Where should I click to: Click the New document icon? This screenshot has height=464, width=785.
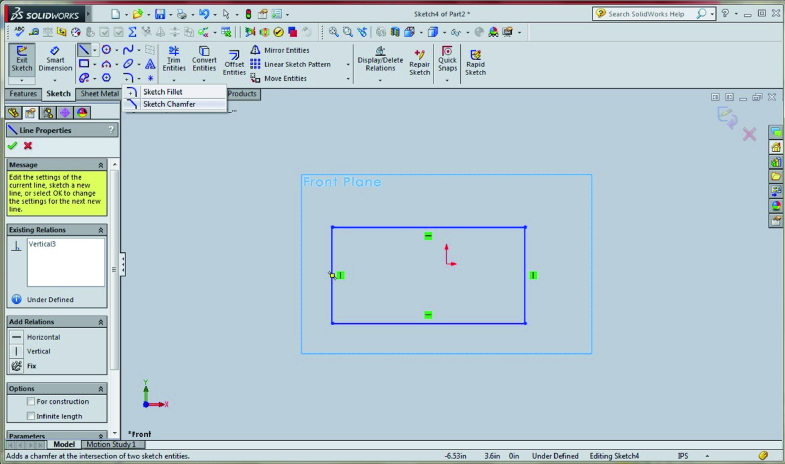116,14
